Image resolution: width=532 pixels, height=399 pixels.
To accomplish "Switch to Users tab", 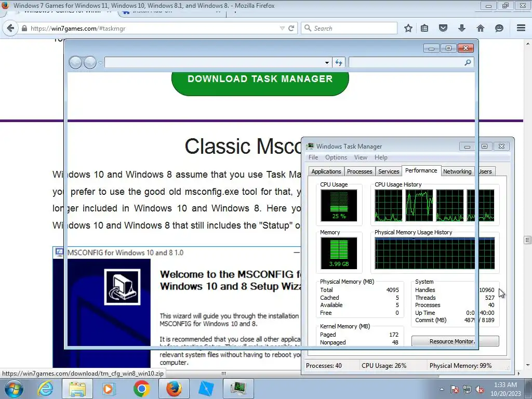I will [x=485, y=171].
